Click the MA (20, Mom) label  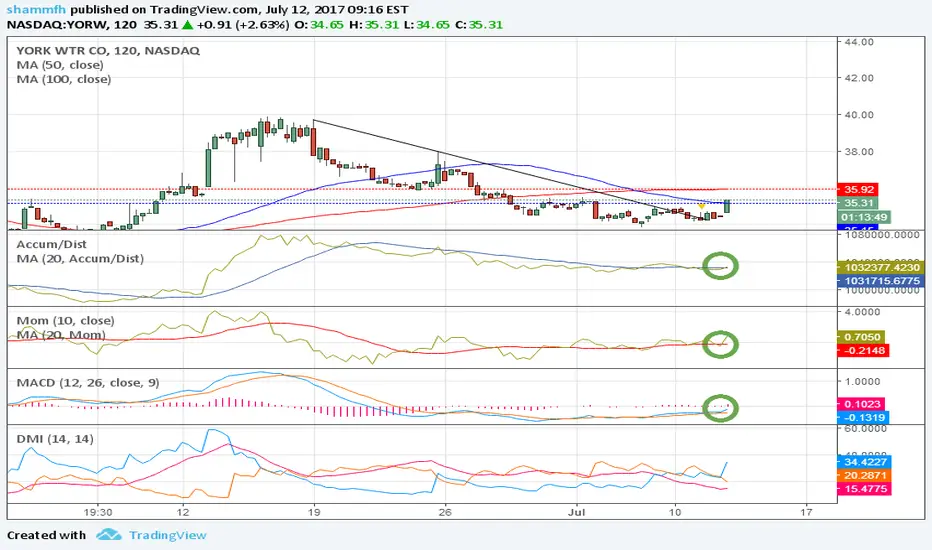click(x=61, y=335)
